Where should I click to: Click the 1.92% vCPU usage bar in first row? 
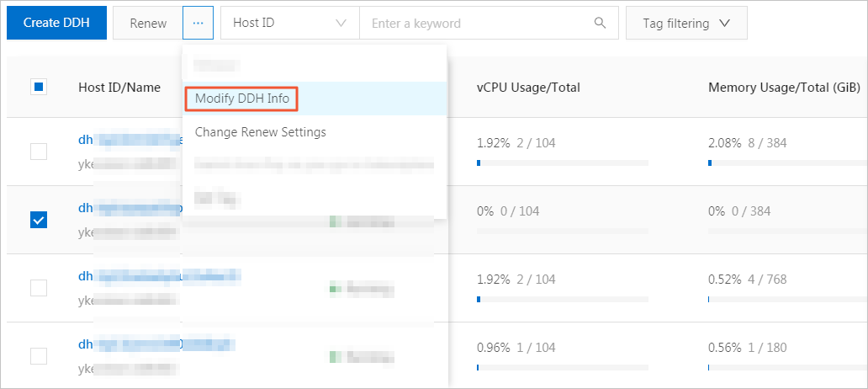coord(563,163)
